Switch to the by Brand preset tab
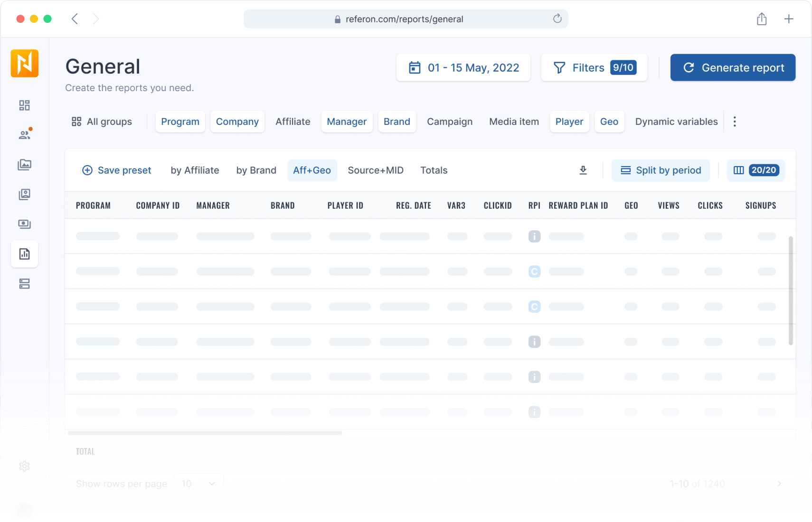812x522 pixels. point(256,170)
